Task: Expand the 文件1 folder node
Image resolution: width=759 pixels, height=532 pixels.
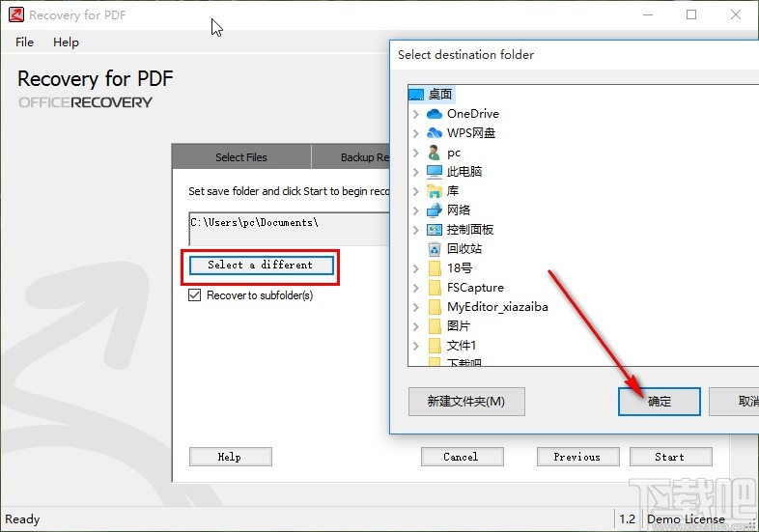Action: [x=415, y=346]
